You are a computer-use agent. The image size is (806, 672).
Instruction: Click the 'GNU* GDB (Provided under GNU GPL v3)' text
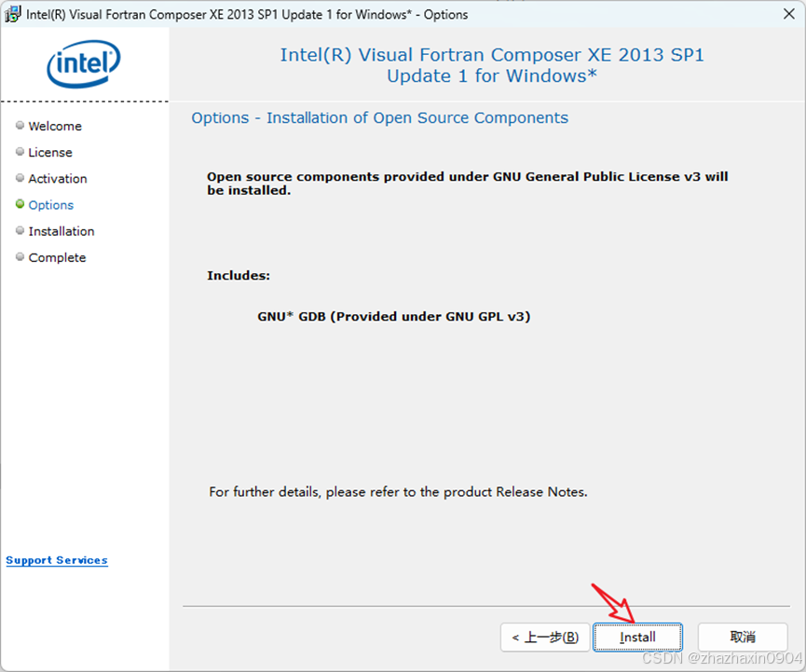[x=394, y=316]
